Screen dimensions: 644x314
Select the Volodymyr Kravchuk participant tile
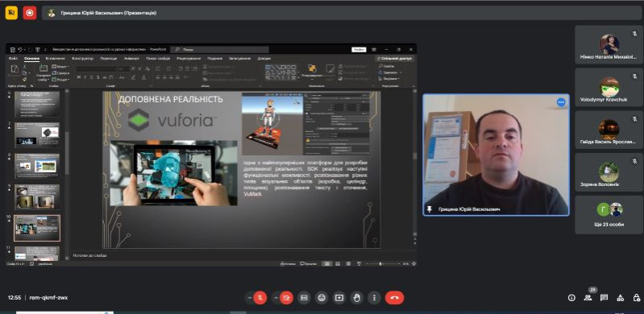608,88
